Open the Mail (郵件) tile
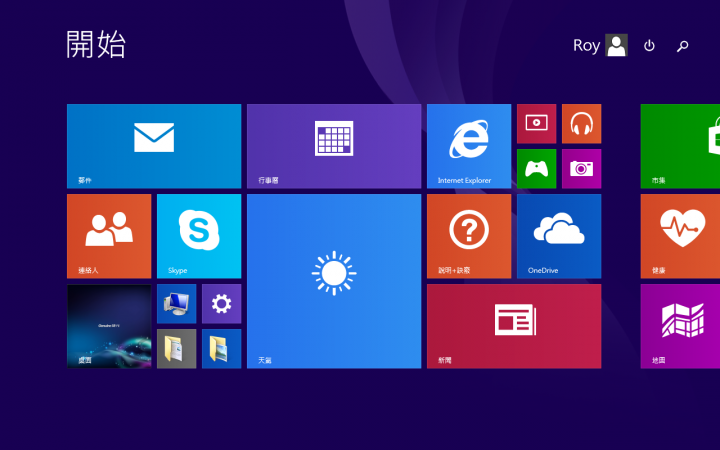The width and height of the screenshot is (720, 450). (154, 145)
